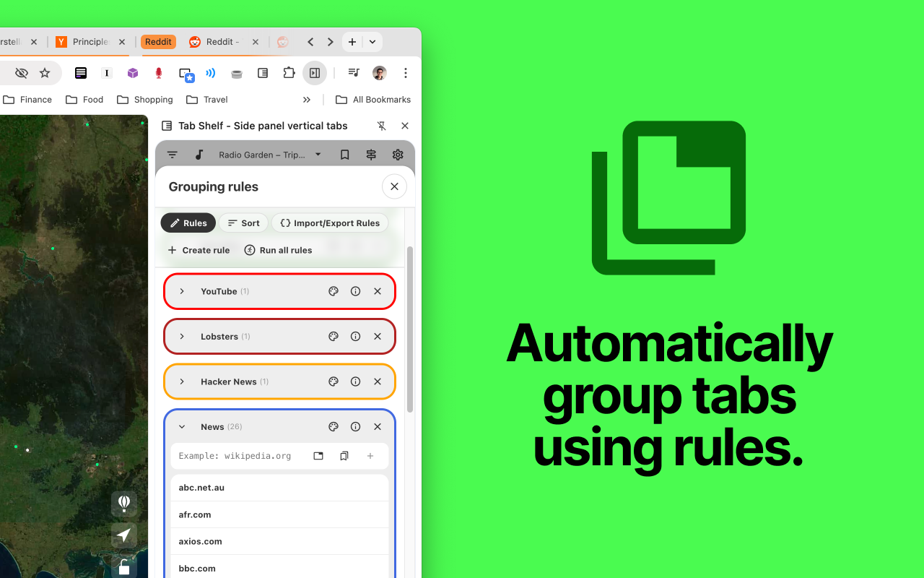Show info for the Hacker News rule

pyautogui.click(x=355, y=381)
